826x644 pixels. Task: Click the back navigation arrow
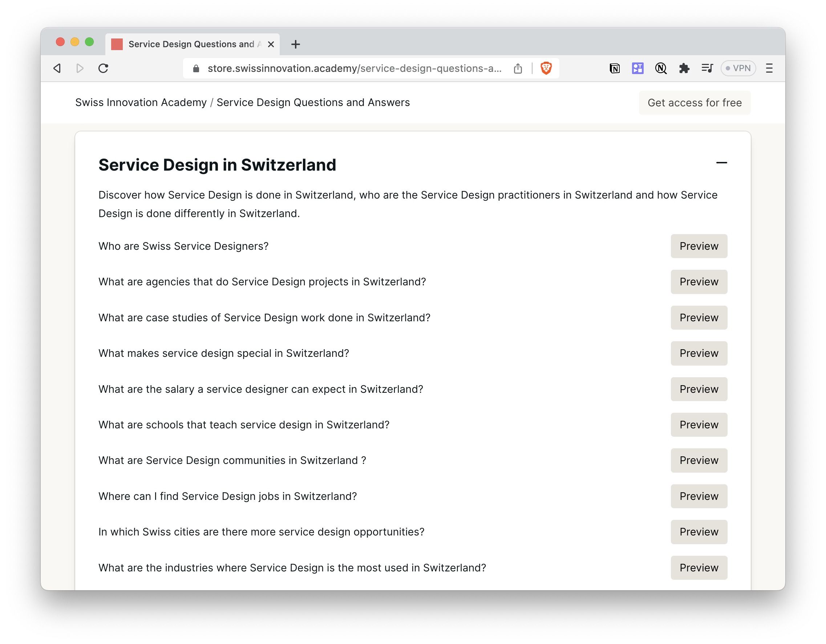pos(57,68)
